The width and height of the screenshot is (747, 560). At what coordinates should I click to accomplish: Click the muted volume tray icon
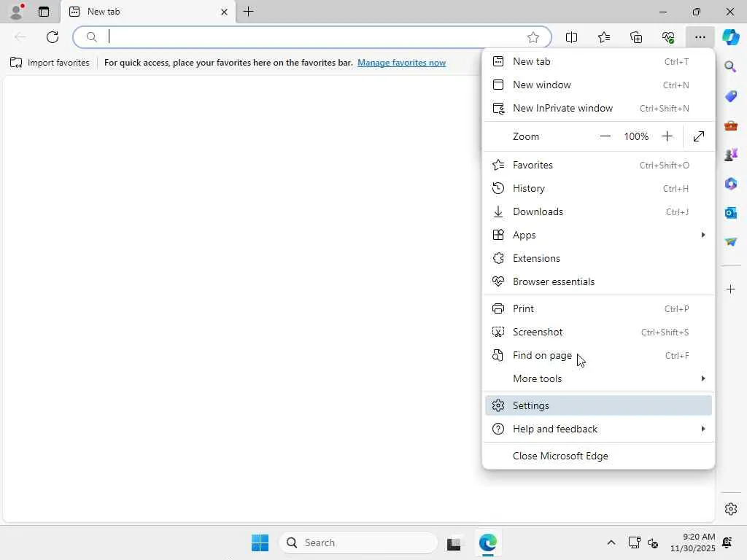pos(653,542)
